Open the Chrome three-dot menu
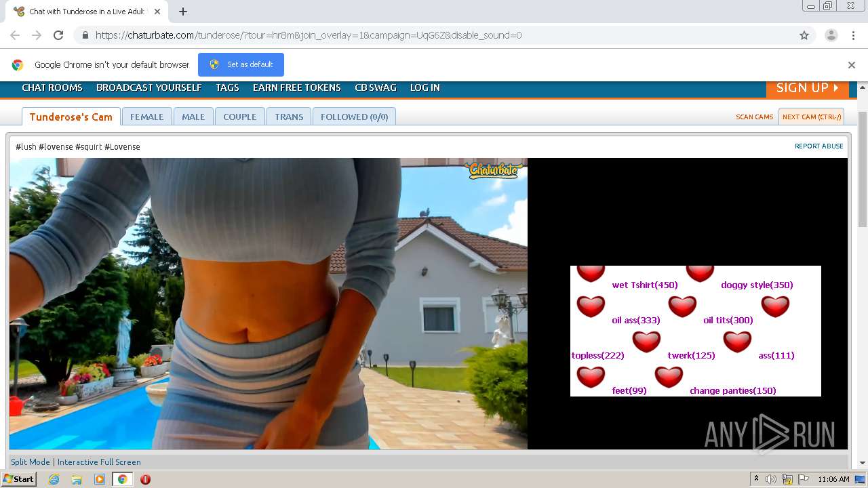Viewport: 868px width, 488px height. (852, 35)
